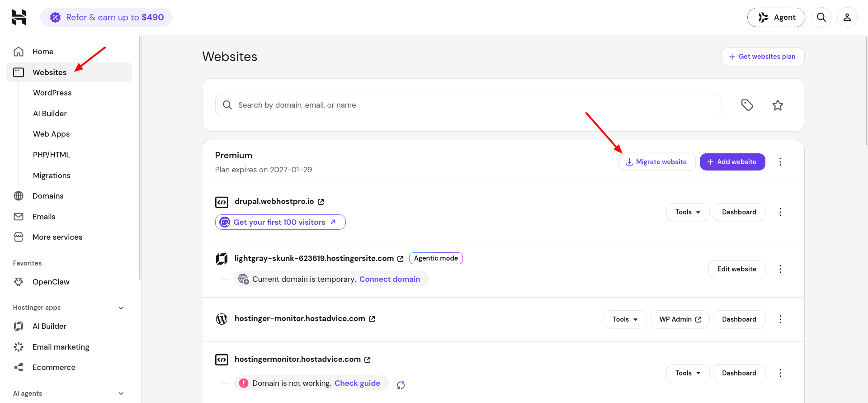The height and width of the screenshot is (403, 868).
Task: Open AI Builder under Websites
Action: coord(50,114)
